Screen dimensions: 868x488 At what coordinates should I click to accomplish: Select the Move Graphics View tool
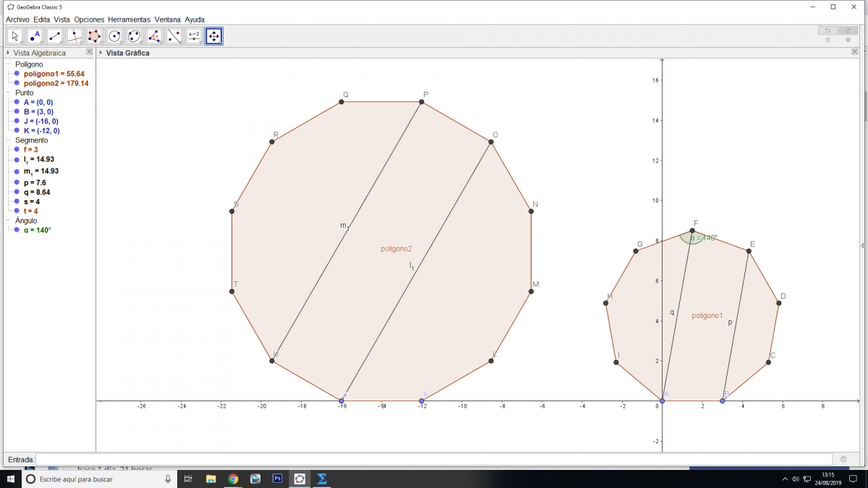[x=213, y=35]
